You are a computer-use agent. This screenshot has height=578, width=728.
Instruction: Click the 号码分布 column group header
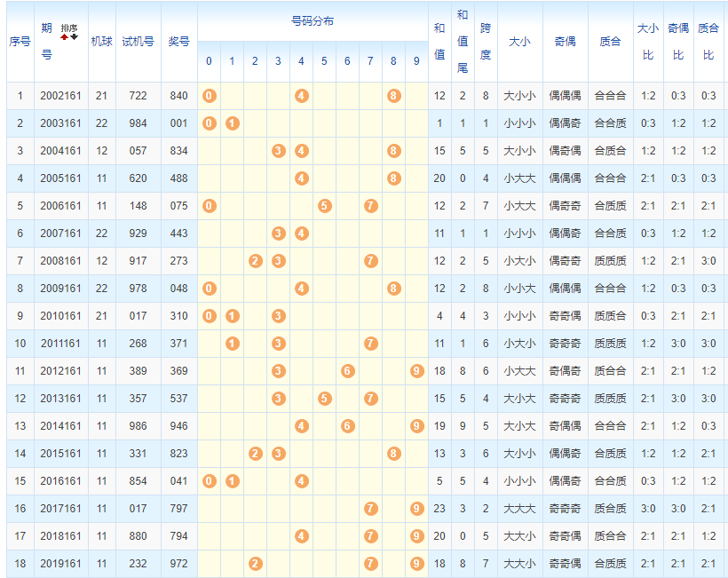tap(313, 20)
